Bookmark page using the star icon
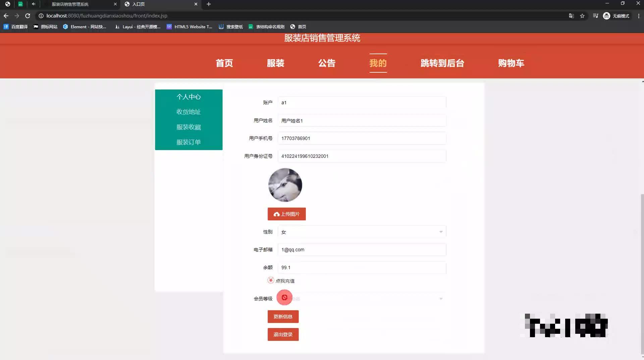The width and height of the screenshot is (644, 360). click(583, 16)
